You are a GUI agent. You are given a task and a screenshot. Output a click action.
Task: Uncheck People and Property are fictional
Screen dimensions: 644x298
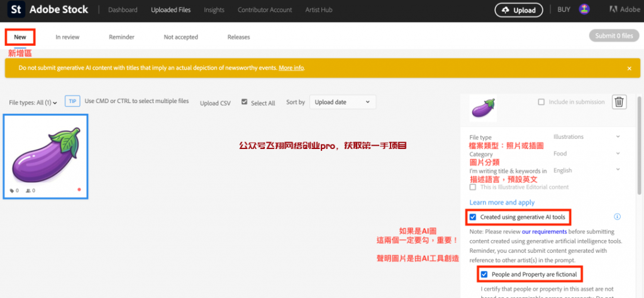pyautogui.click(x=484, y=274)
